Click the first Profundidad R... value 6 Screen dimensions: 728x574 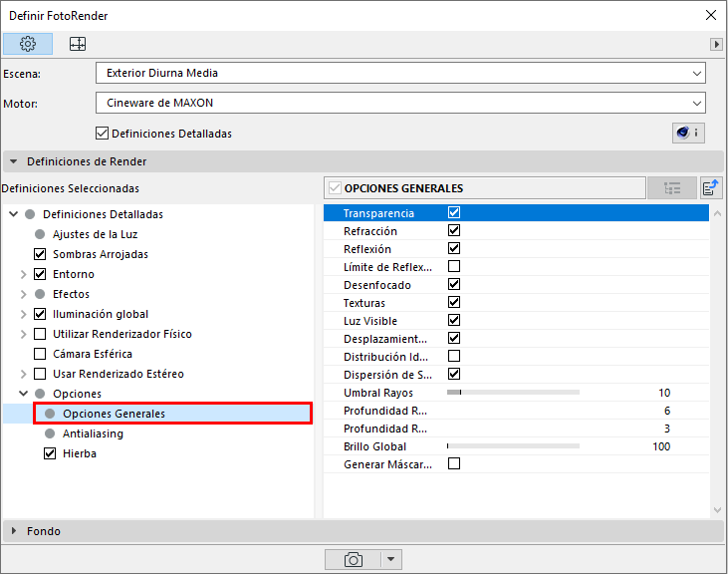pos(667,411)
